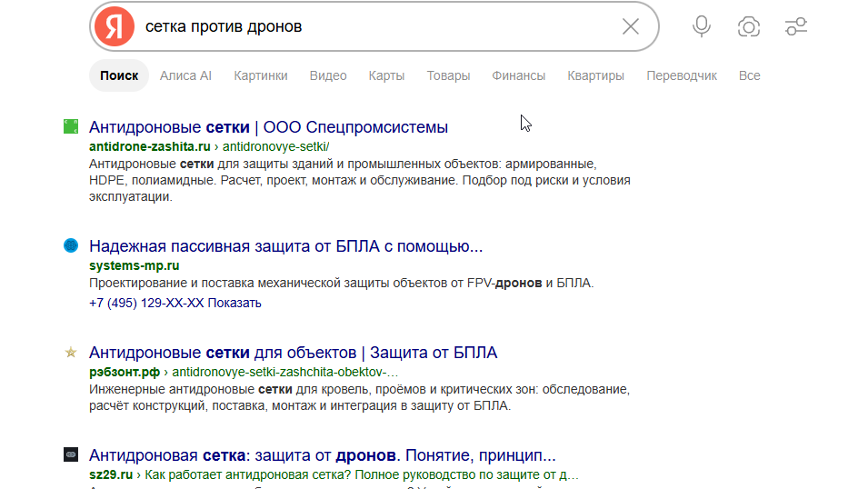
Task: Click snippet text Инженерные антидроновые сетки для кровель
Action: click(359, 397)
